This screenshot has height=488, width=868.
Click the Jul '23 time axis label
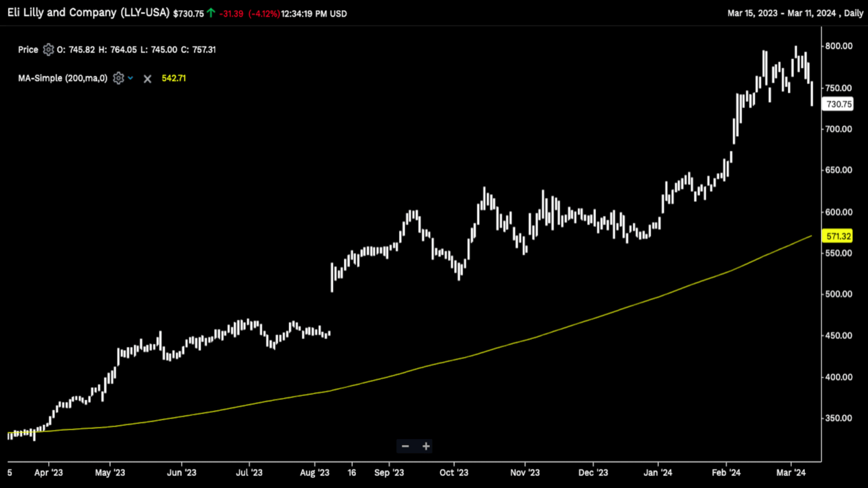[249, 473]
